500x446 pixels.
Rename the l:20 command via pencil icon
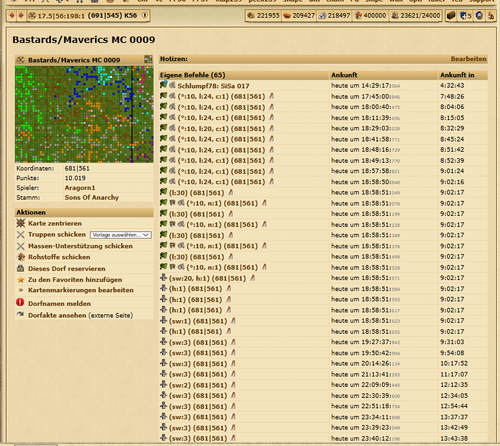(271, 128)
